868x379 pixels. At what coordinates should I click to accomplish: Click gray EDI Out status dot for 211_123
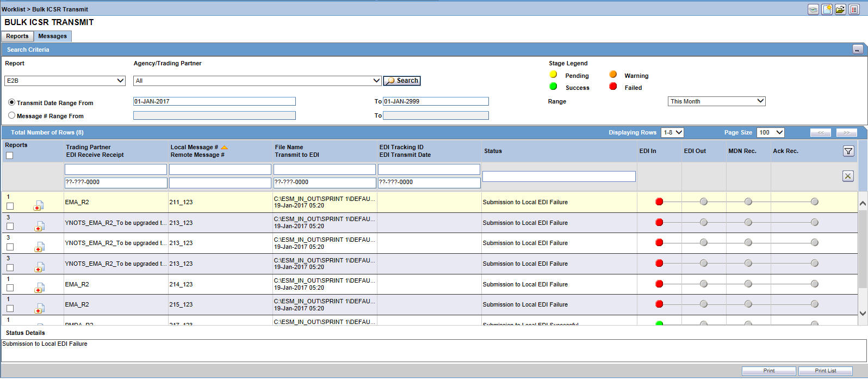[x=704, y=201]
